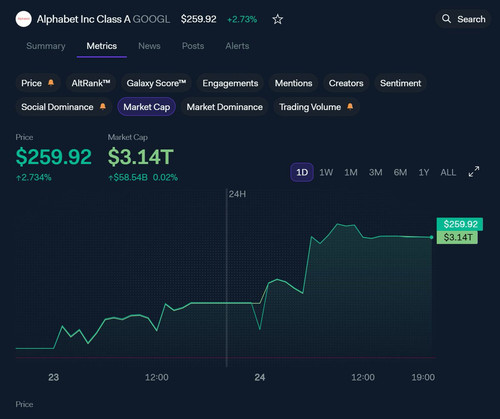Open the Alerts tab
The height and width of the screenshot is (419, 500).
[x=237, y=46]
